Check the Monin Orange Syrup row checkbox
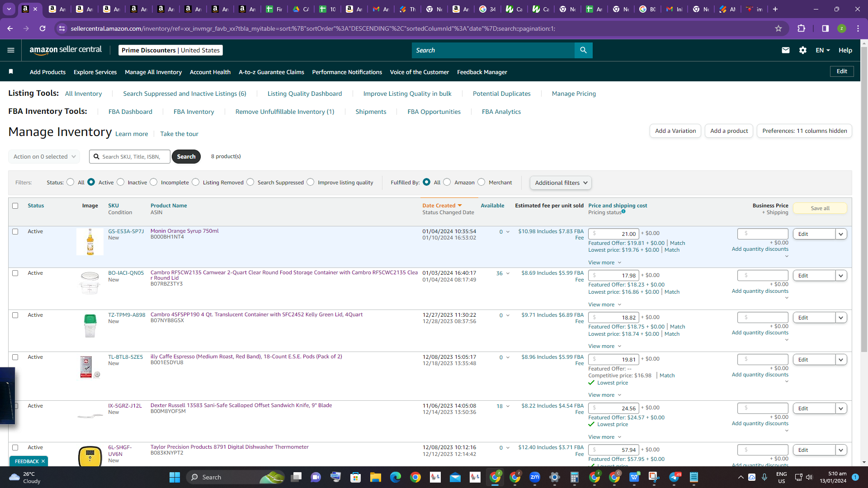This screenshot has height=488, width=868. pos(15,232)
